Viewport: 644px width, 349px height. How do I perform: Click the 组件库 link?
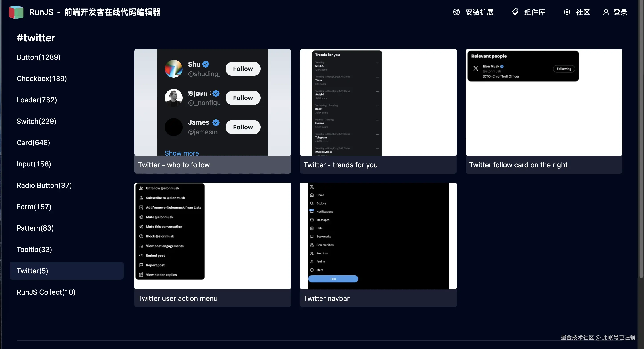coord(535,12)
